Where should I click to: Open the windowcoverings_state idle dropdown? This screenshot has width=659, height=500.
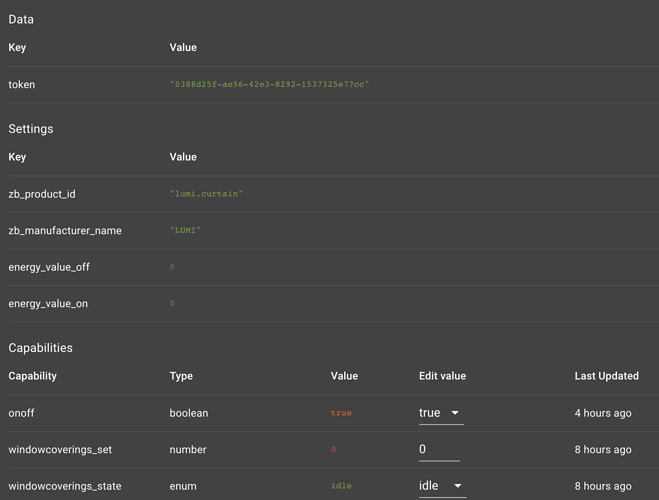(x=442, y=486)
